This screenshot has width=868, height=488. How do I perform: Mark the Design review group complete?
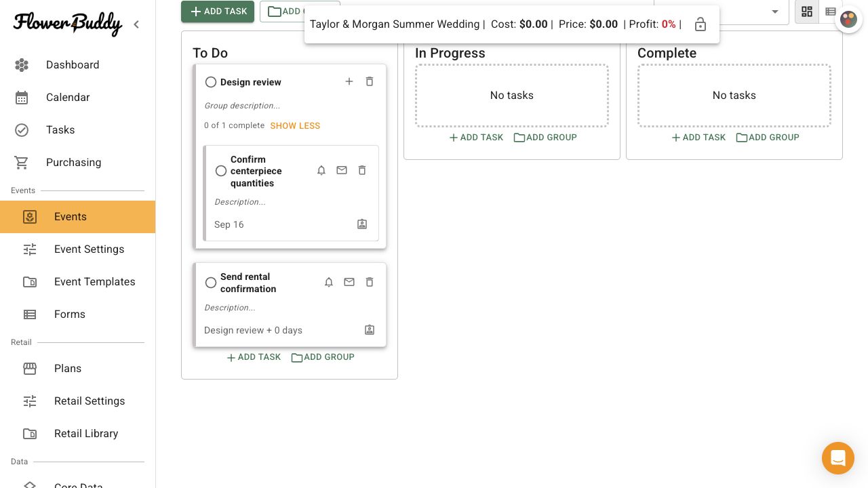(211, 82)
